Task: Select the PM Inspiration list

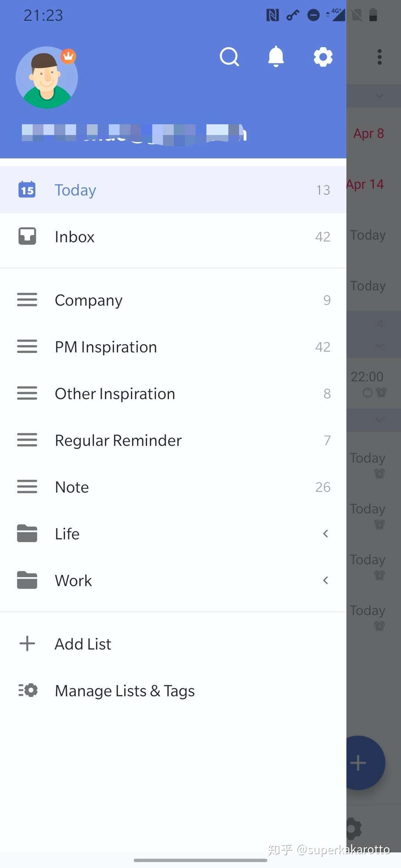Action: 106,347
